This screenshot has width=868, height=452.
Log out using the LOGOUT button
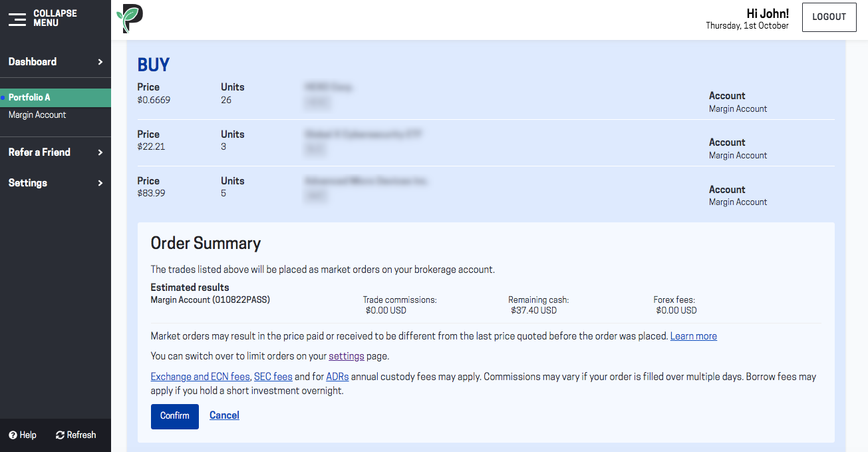pos(829,17)
